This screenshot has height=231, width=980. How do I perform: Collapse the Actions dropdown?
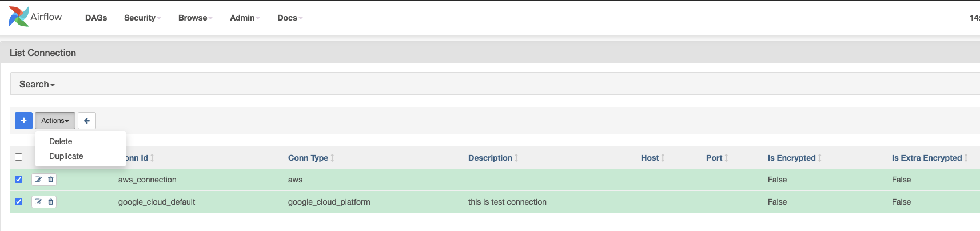point(55,121)
